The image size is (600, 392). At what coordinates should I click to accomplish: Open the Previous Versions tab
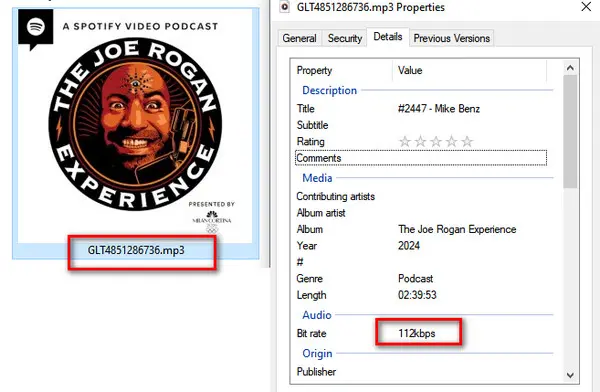click(x=452, y=38)
